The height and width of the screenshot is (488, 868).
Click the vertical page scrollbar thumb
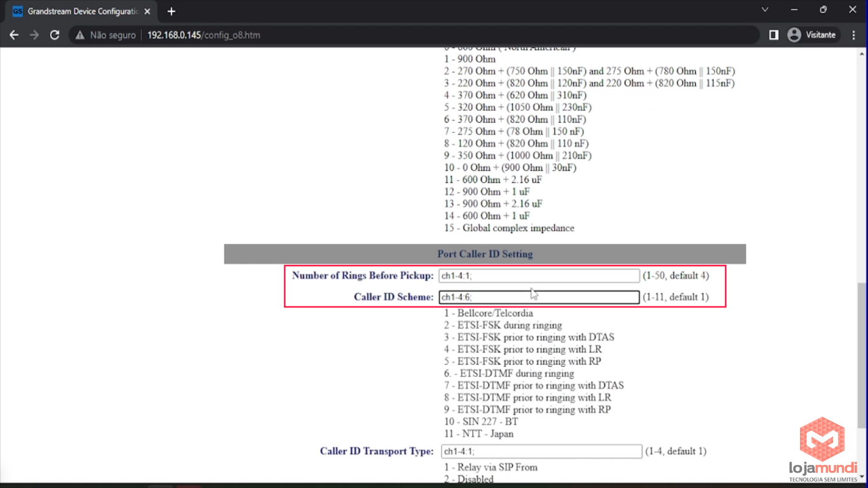862,356
